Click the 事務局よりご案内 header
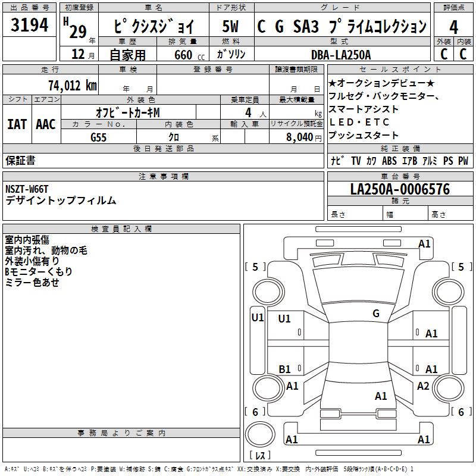 coord(121,433)
